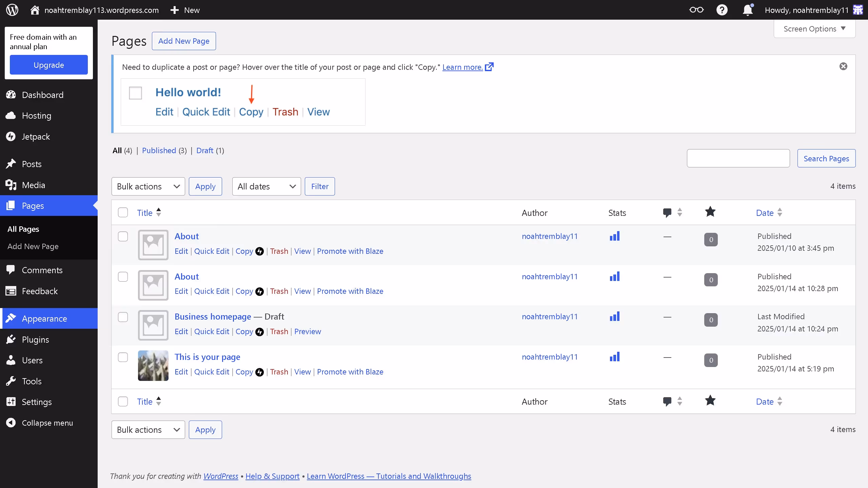The image size is (868, 488).
Task: Toggle the select-all checkbox in header
Action: coord(123,212)
